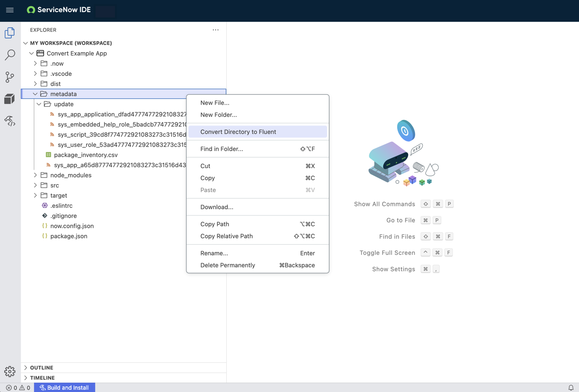The image size is (579, 392).
Task: Open Explorer more actions ellipsis
Action: pyautogui.click(x=216, y=30)
